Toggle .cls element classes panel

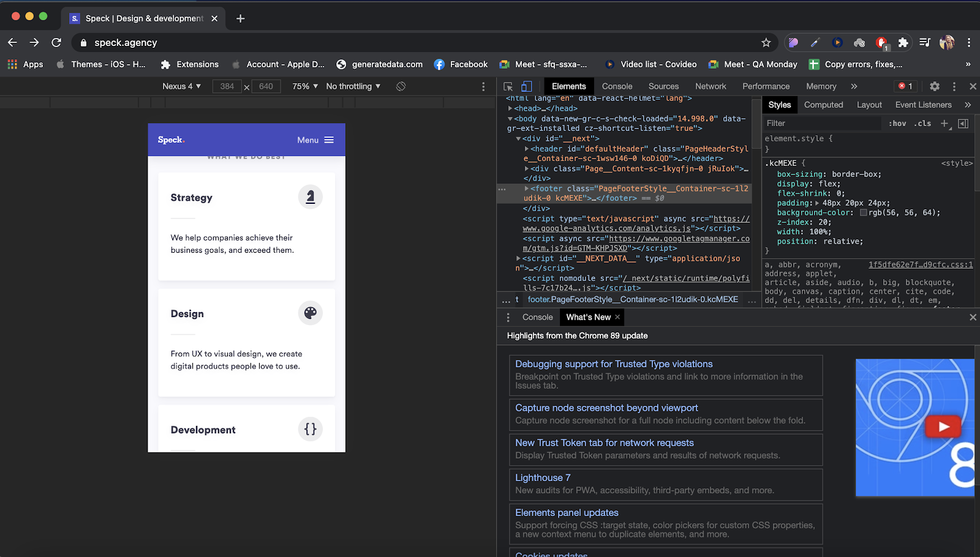coord(922,123)
